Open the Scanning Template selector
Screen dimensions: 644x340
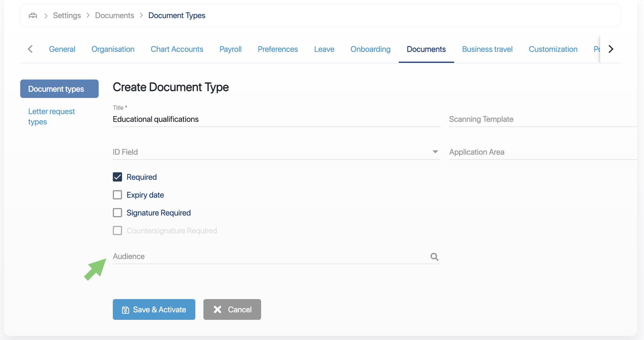point(542,119)
